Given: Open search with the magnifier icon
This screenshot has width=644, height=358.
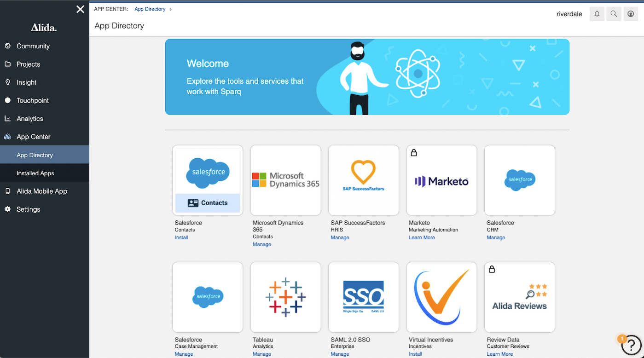Looking at the screenshot, I should click(x=614, y=14).
